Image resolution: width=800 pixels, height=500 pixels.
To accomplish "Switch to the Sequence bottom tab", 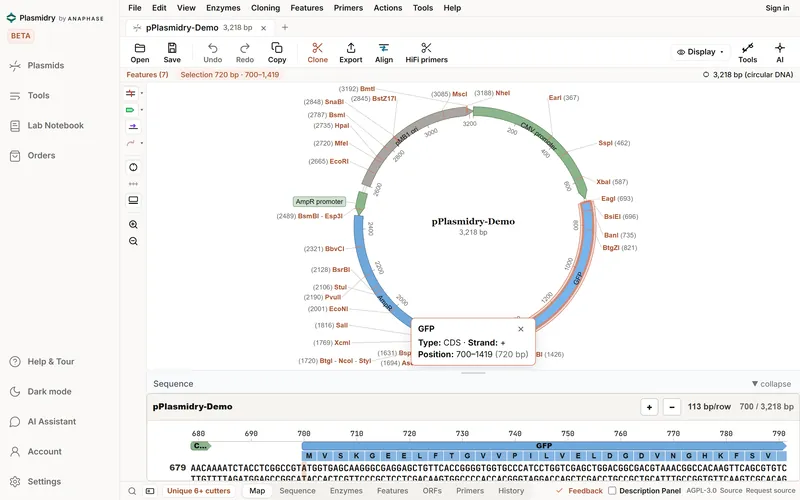I will click(297, 491).
